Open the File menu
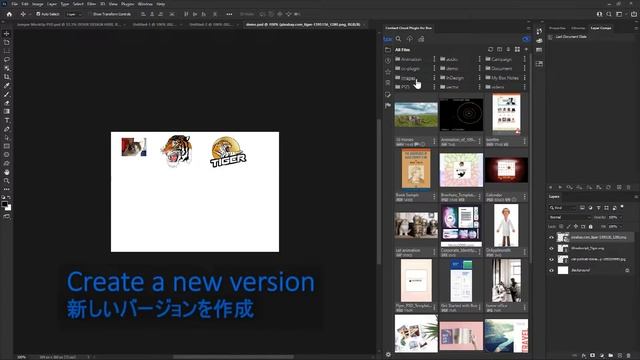The height and width of the screenshot is (360, 640). [x=14, y=4]
